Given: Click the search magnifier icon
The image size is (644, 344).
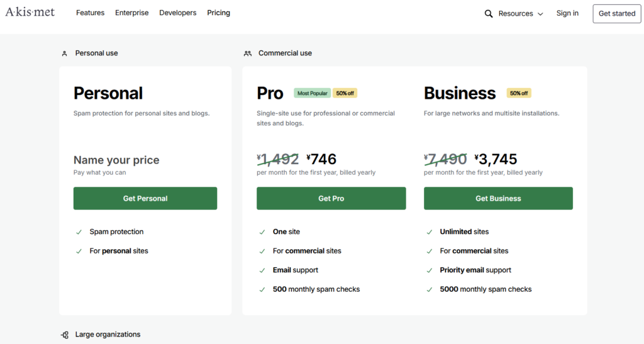Looking at the screenshot, I should point(488,14).
